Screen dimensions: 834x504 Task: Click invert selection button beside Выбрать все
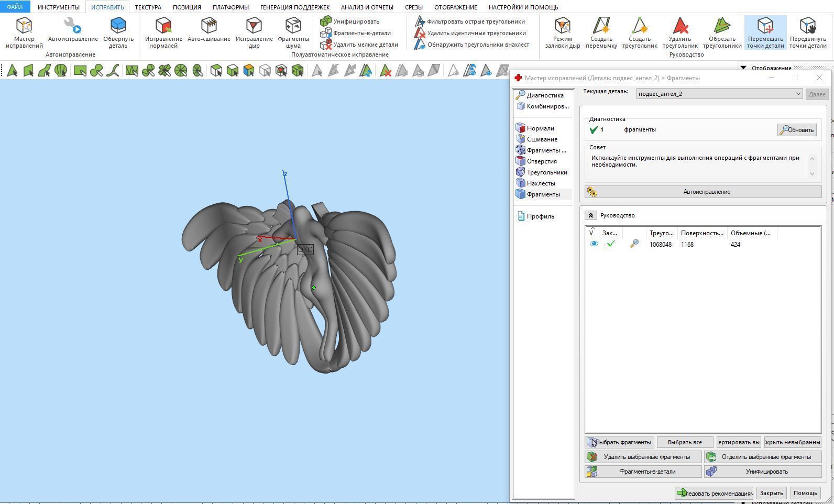pos(739,442)
